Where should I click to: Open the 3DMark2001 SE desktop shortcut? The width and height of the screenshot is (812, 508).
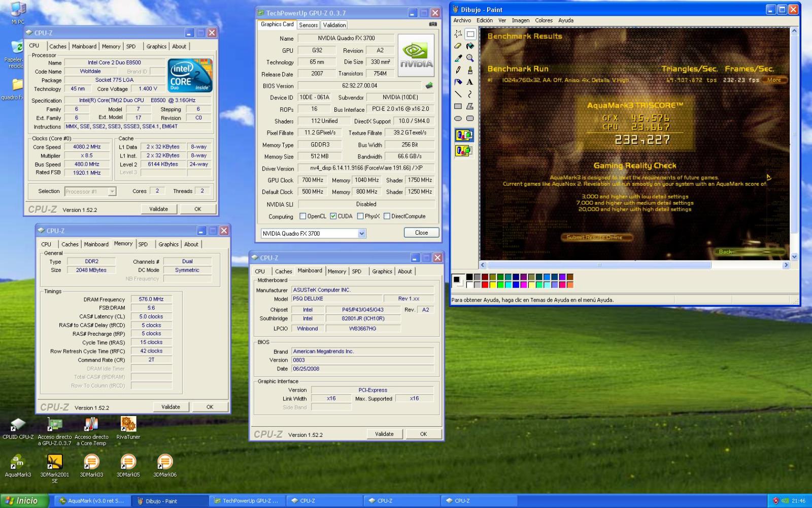tap(54, 468)
